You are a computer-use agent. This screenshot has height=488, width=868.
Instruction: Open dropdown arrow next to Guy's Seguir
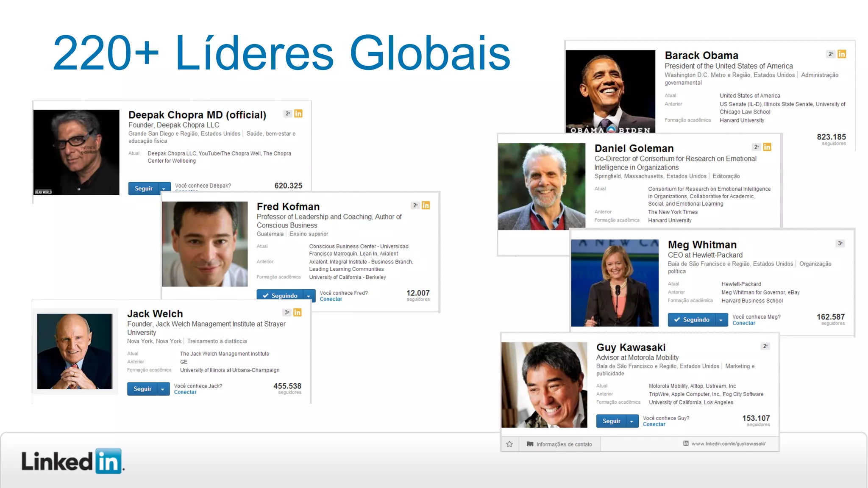coord(632,421)
